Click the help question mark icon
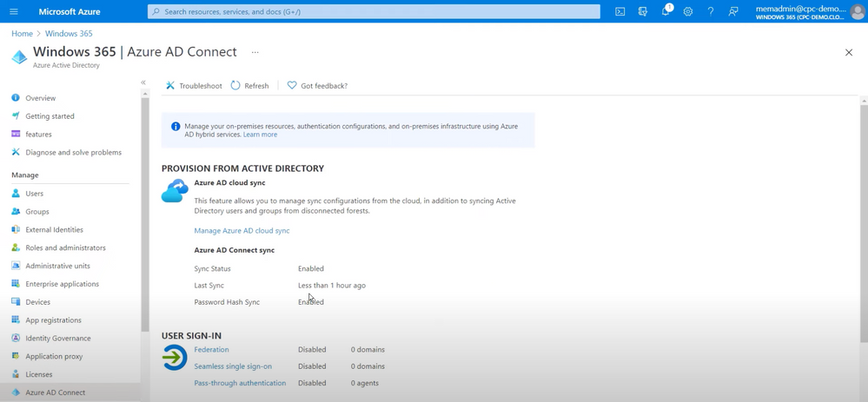 click(x=711, y=12)
